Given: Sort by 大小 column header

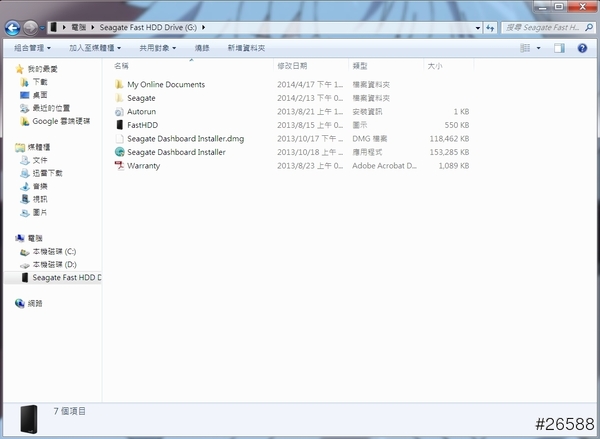Looking at the screenshot, I should [435, 66].
